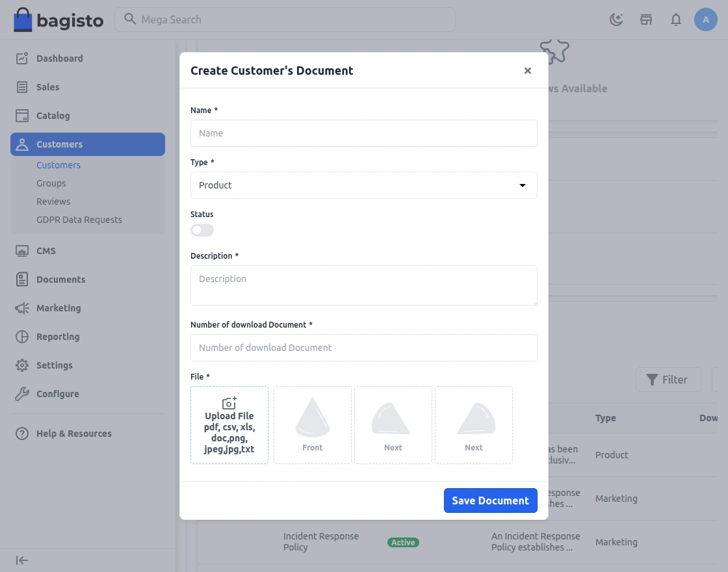This screenshot has height=572, width=728.
Task: Click the Filter funnel icon
Action: click(652, 380)
